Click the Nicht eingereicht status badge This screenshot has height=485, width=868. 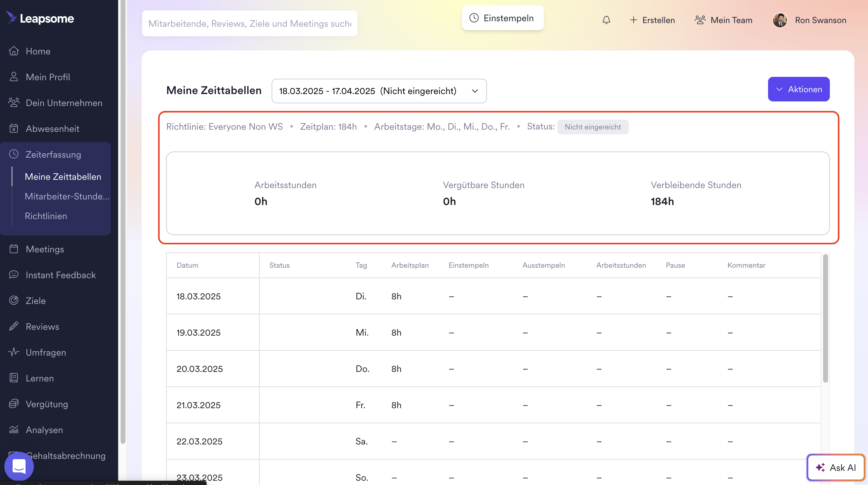[x=593, y=127]
